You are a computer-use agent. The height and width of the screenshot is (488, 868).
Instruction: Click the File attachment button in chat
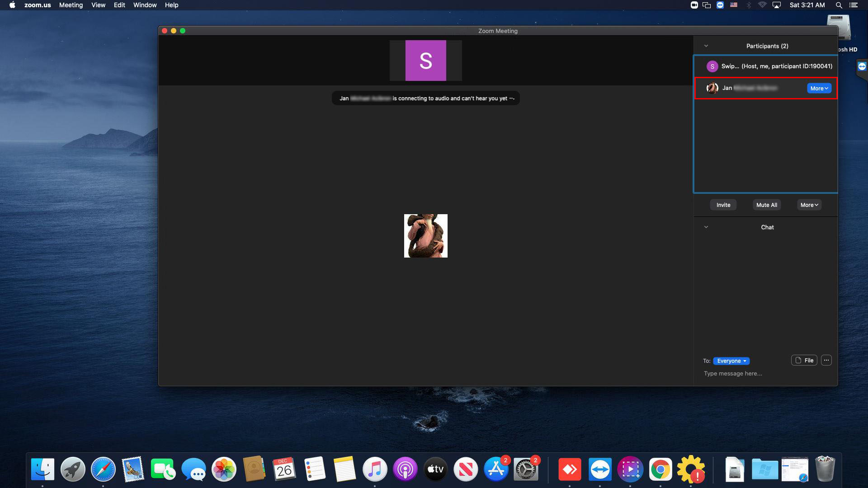tap(804, 360)
